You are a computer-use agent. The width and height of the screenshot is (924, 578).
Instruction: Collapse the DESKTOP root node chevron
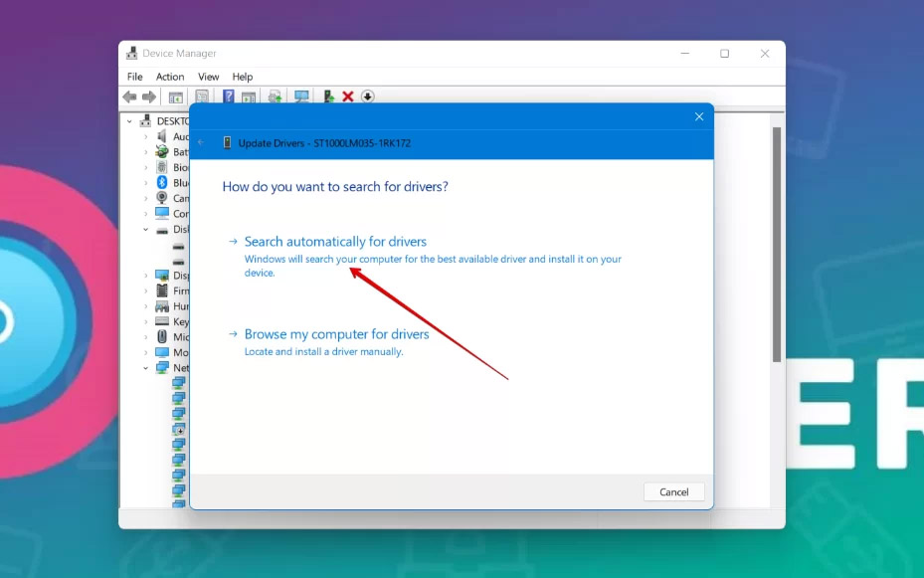point(129,121)
